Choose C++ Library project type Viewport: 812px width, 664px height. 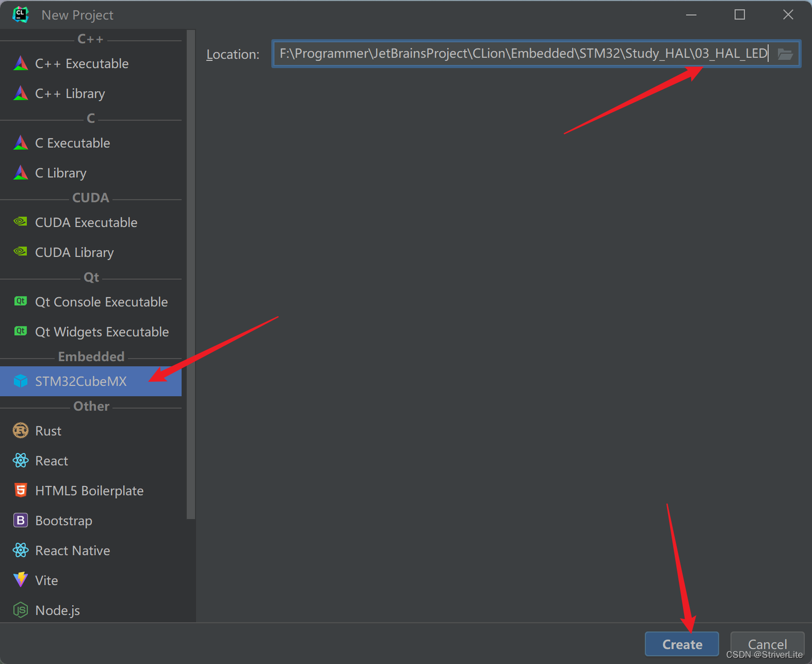(x=91, y=93)
